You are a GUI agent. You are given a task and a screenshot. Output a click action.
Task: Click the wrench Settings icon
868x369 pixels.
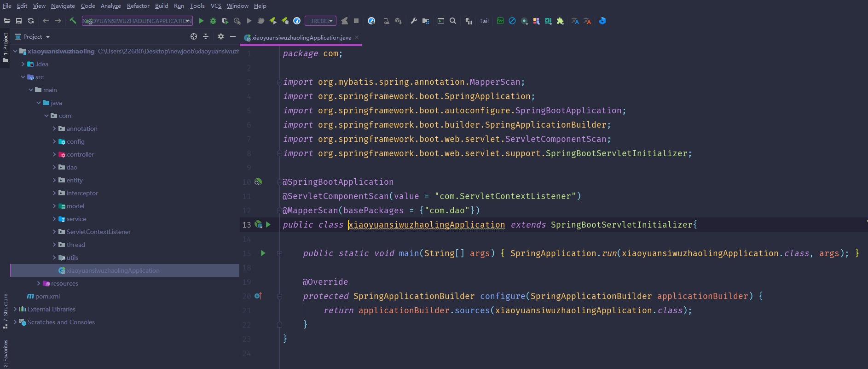[414, 21]
